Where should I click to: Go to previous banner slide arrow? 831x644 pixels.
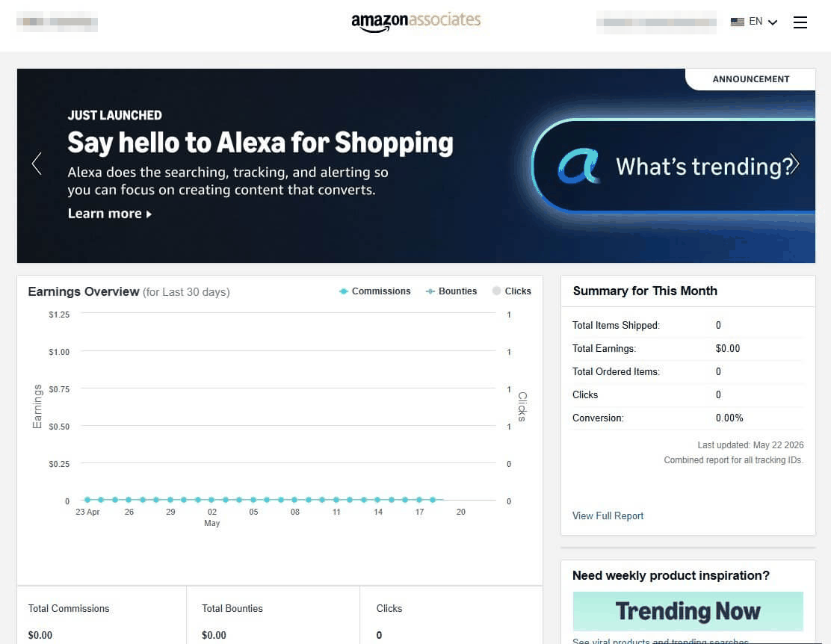pos(37,164)
